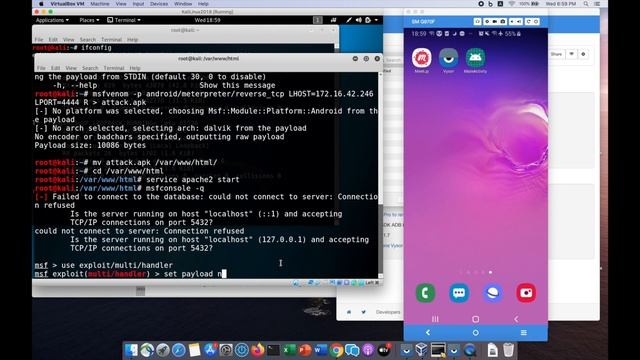Open File menu in front terminal

tap(41, 68)
